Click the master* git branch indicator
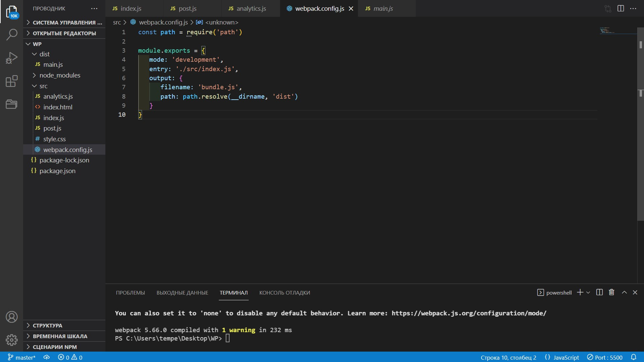Viewport: 644px width, 362px height. click(21, 357)
